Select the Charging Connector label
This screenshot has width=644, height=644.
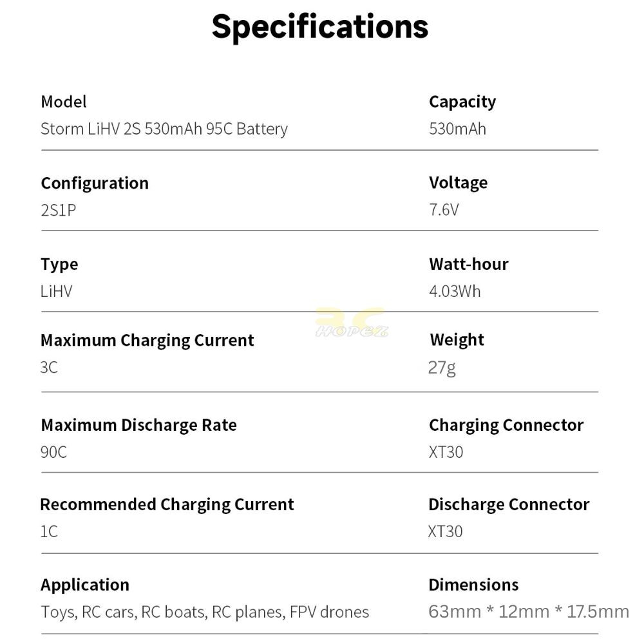pyautogui.click(x=506, y=426)
